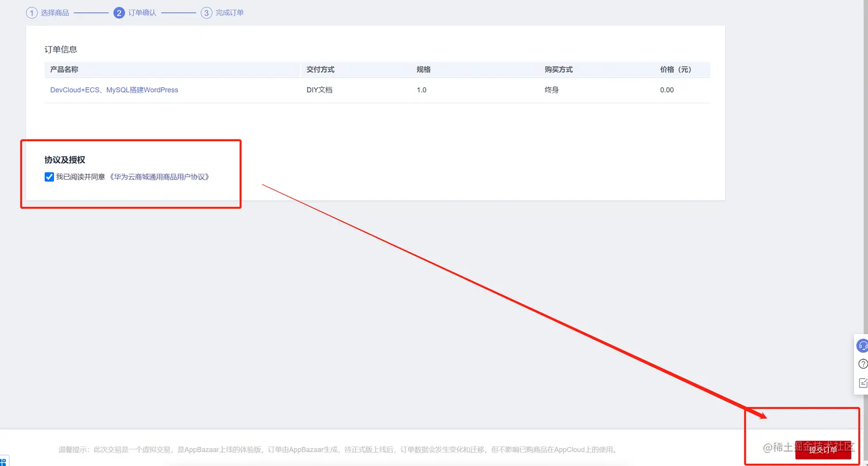Click the 购买方式 column header
The width and height of the screenshot is (868, 466).
(559, 69)
